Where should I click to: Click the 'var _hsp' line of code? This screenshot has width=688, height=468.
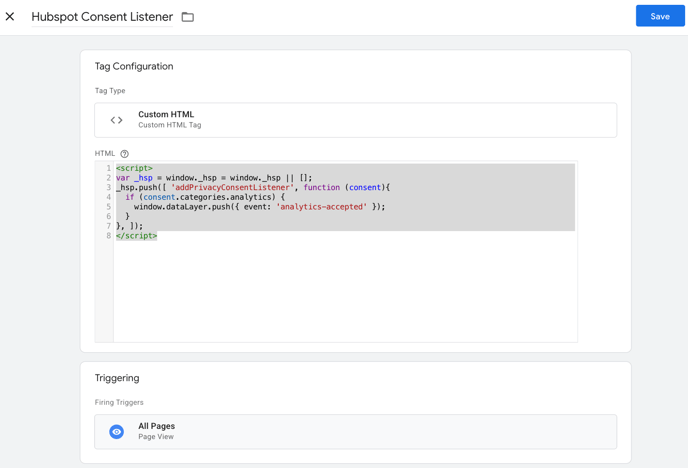click(x=214, y=178)
